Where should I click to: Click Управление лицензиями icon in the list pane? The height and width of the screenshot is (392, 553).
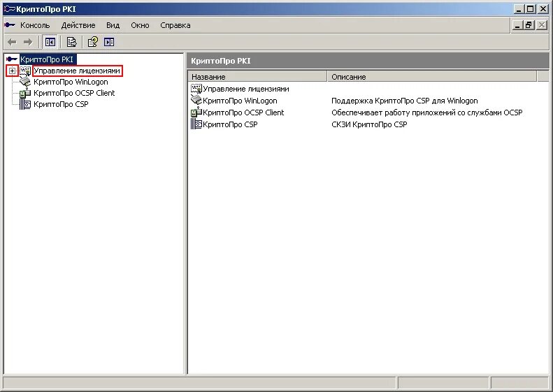[196, 89]
